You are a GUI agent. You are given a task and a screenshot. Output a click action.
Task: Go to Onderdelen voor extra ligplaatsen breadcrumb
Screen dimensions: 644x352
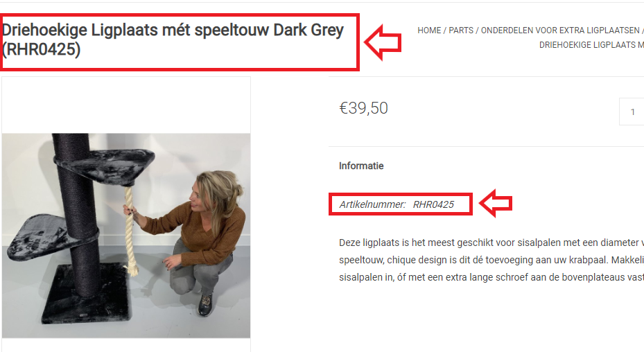tap(560, 30)
